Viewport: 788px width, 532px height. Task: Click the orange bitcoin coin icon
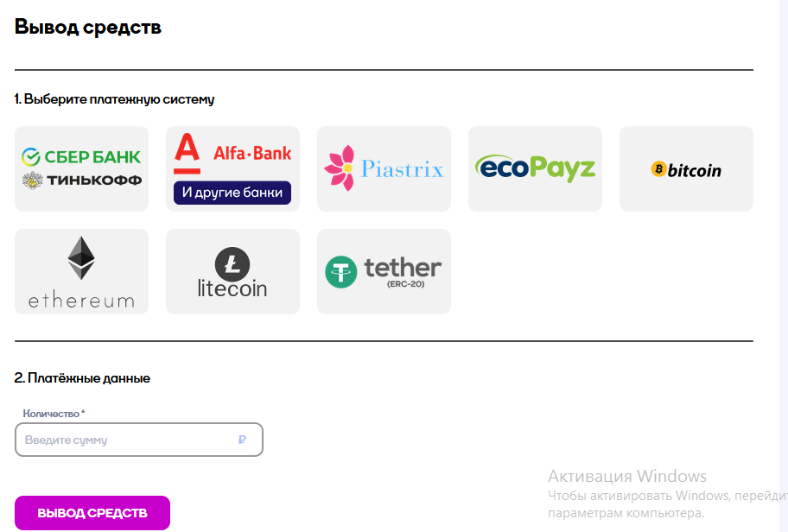pyautogui.click(x=659, y=168)
